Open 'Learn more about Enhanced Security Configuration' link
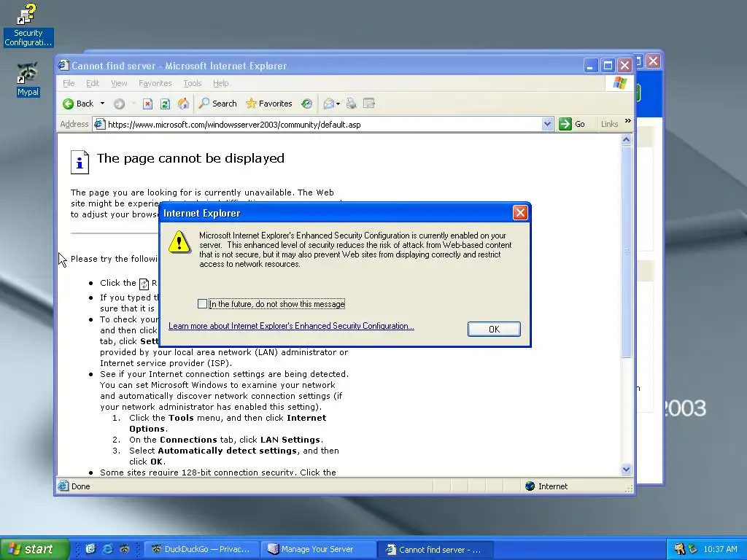 pyautogui.click(x=291, y=326)
